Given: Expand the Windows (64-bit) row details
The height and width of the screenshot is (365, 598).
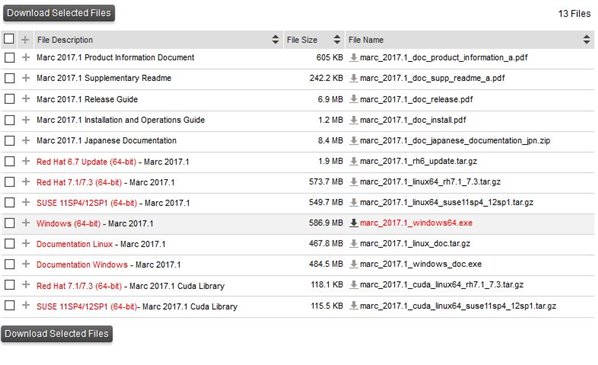Looking at the screenshot, I should [26, 223].
